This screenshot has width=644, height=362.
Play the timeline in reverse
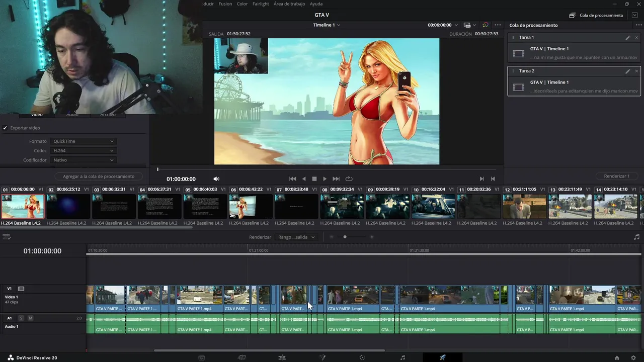point(304,178)
